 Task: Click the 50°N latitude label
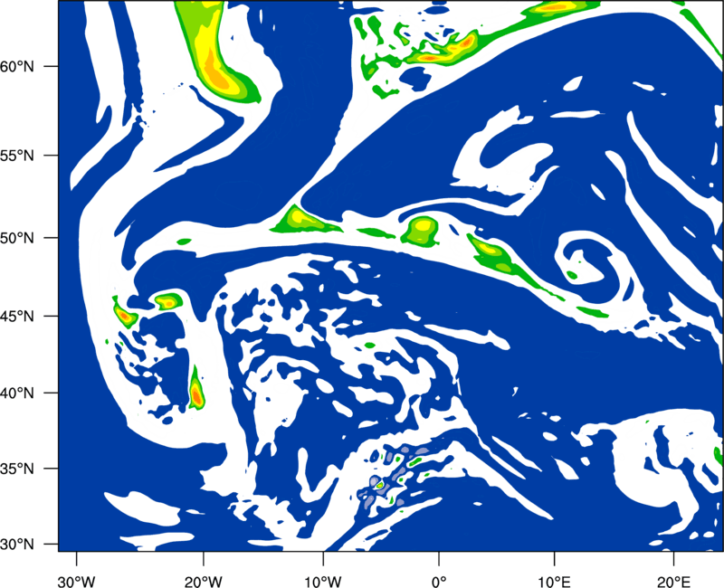[17, 238]
